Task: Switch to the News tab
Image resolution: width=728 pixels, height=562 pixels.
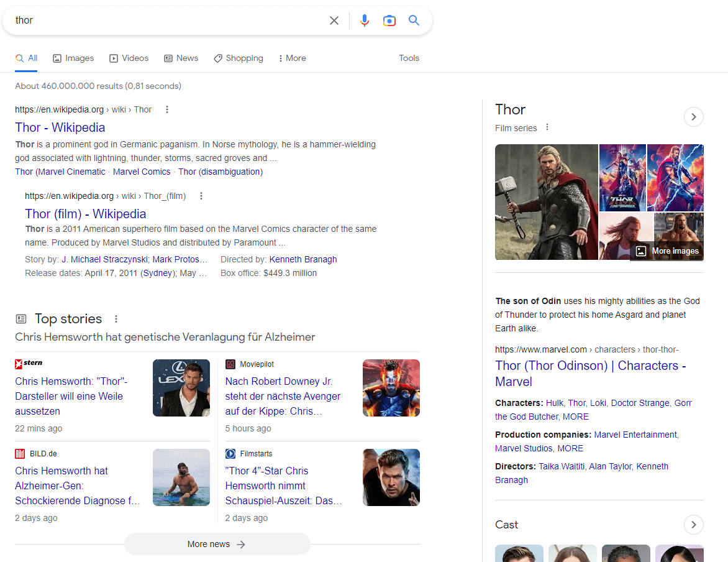Action: click(181, 58)
